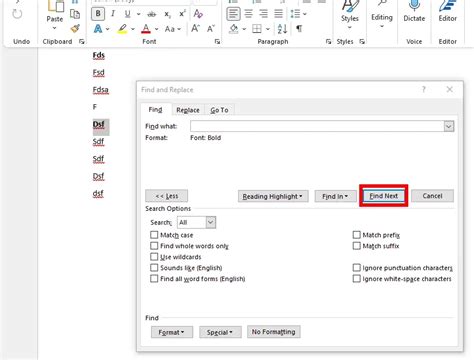The height and width of the screenshot is (360, 474).
Task: Clear all formatting icon
Action: point(198,14)
